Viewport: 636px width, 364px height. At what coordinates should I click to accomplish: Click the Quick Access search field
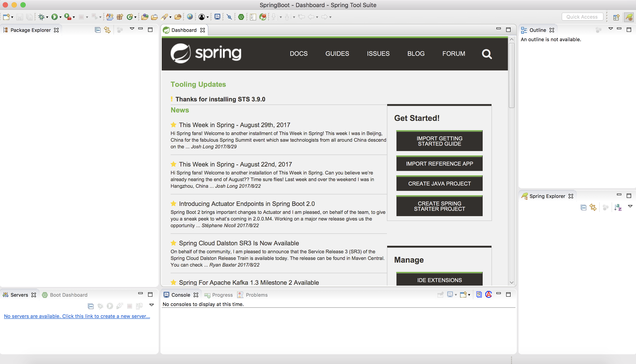coord(582,17)
